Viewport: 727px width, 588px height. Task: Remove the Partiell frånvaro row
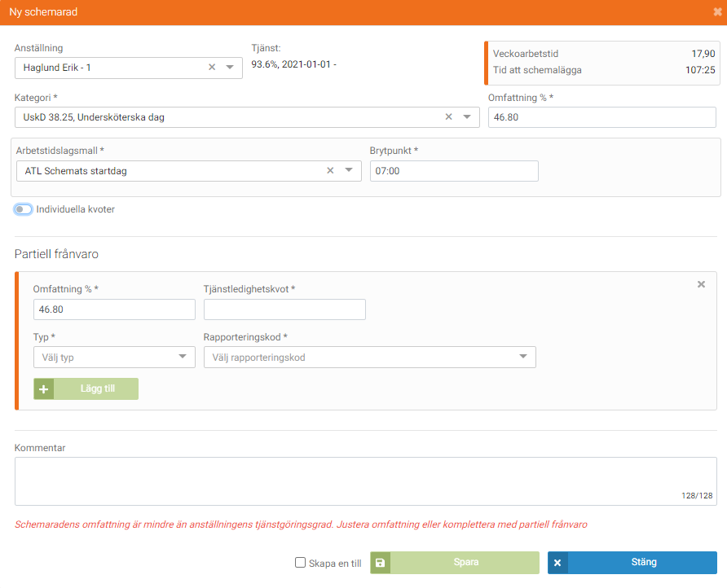coord(701,284)
